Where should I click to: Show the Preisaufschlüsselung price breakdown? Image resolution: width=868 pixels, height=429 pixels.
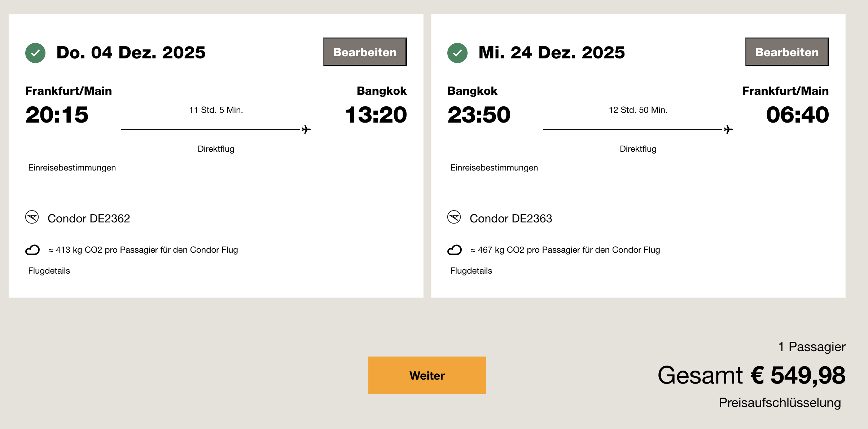click(x=780, y=403)
